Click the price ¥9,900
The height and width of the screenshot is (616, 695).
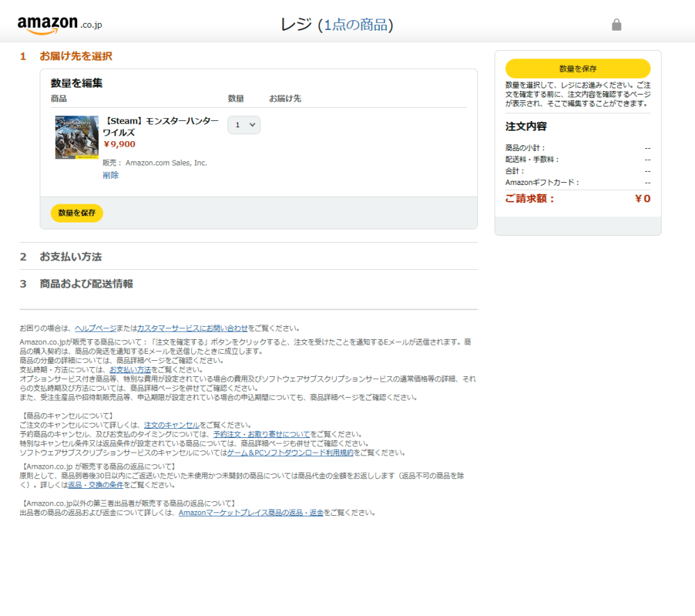coord(119,144)
